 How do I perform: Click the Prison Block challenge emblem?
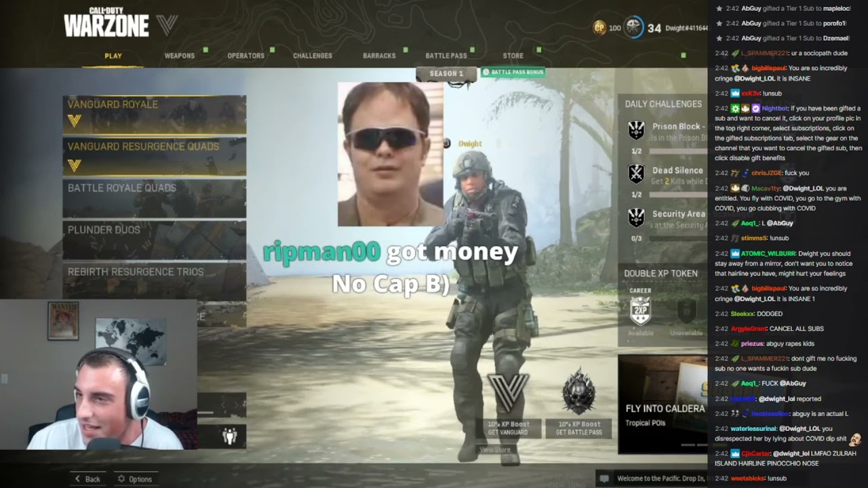point(636,129)
